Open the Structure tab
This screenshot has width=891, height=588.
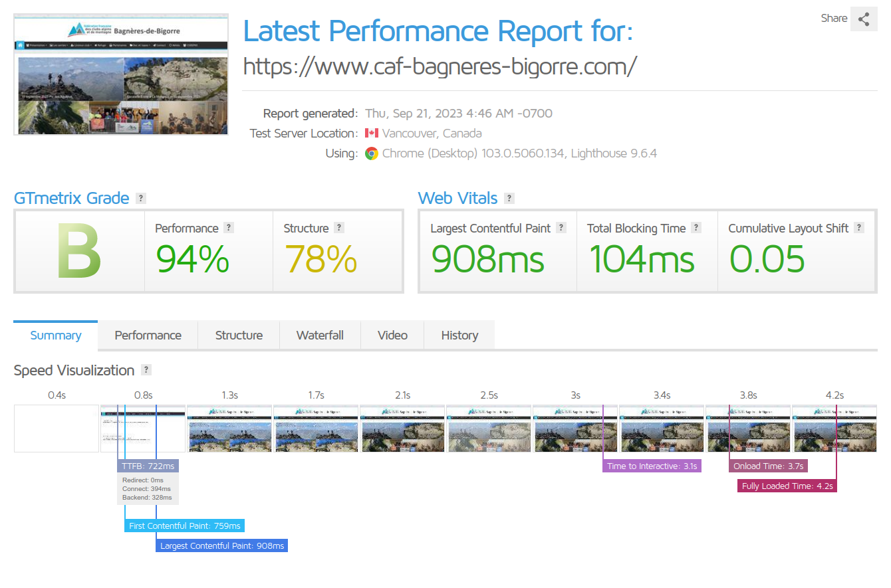(x=239, y=336)
